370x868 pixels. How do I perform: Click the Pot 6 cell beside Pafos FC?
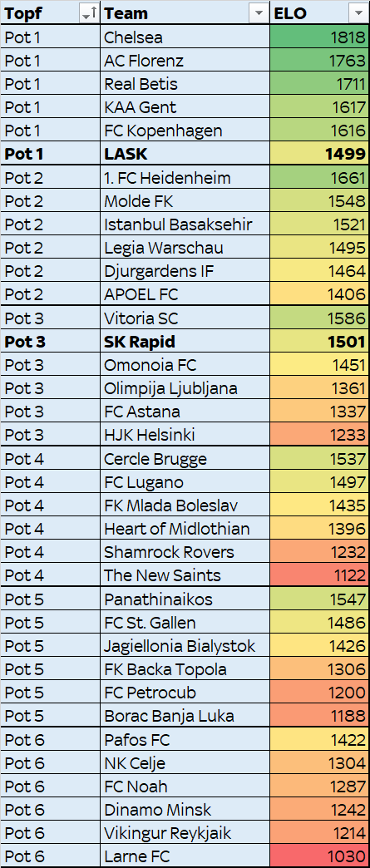[51, 740]
